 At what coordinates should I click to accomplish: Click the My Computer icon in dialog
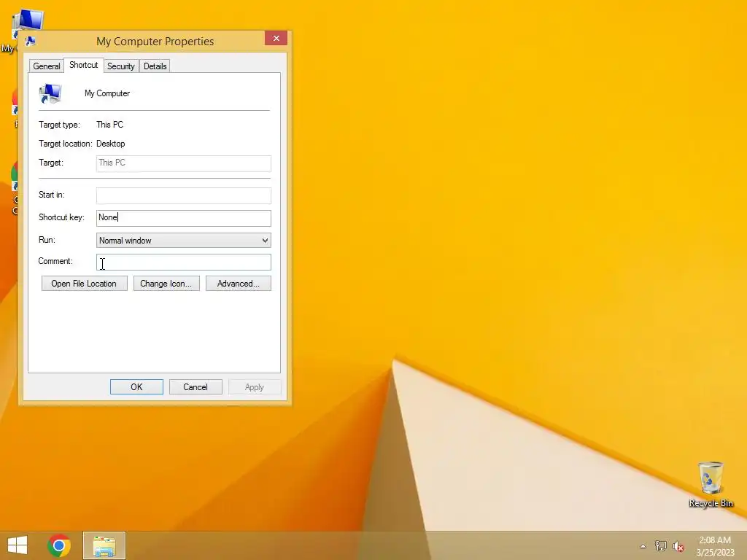(50, 93)
